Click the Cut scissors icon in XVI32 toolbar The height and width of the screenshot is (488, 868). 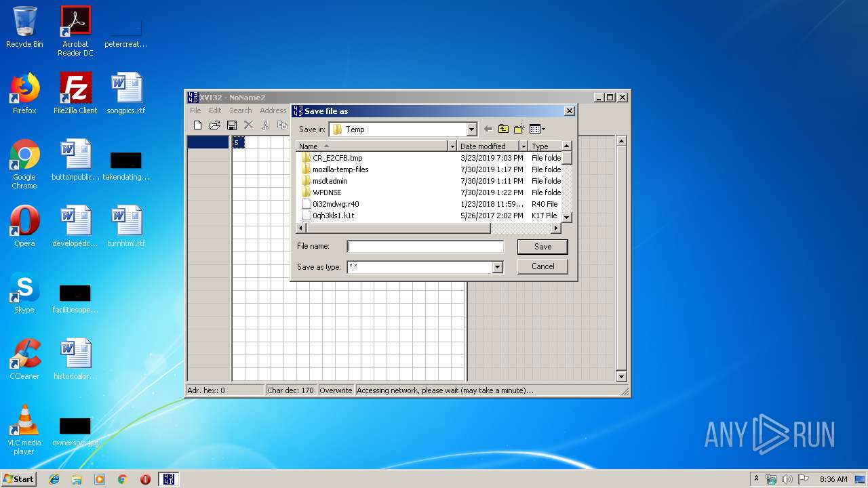pyautogui.click(x=265, y=125)
